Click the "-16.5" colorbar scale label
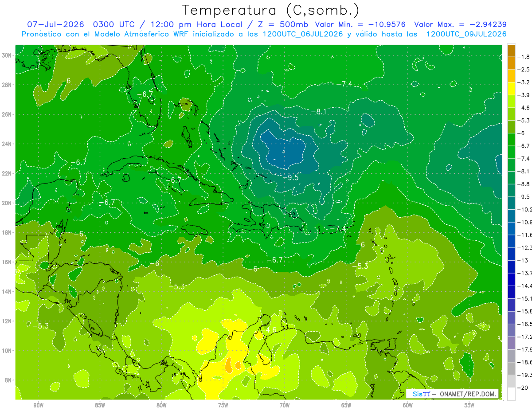The height and width of the screenshot is (411, 532). 525,324
